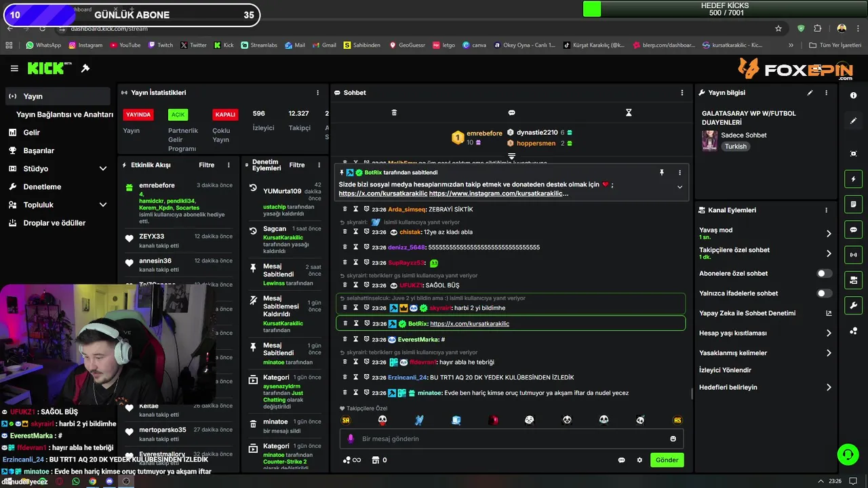Viewport: 868px width, 488px height.
Task: Open Sohbet panel three-dot menu
Action: pyautogui.click(x=682, y=93)
